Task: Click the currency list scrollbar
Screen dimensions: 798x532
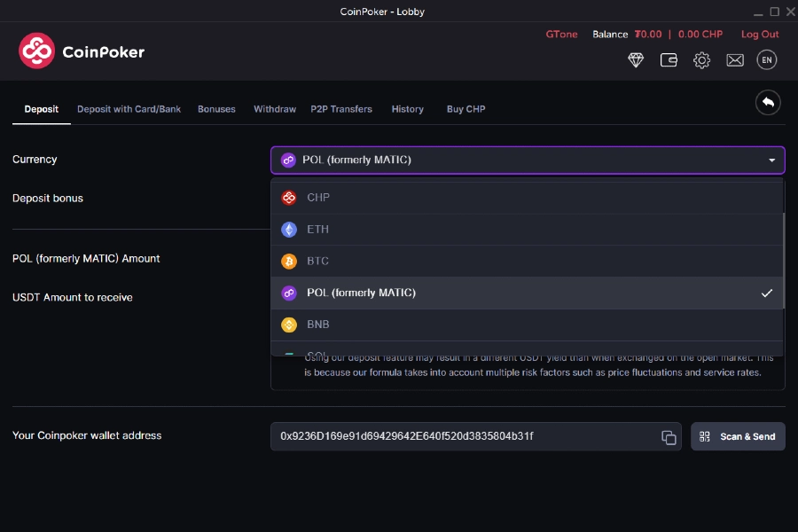Action: (x=783, y=257)
